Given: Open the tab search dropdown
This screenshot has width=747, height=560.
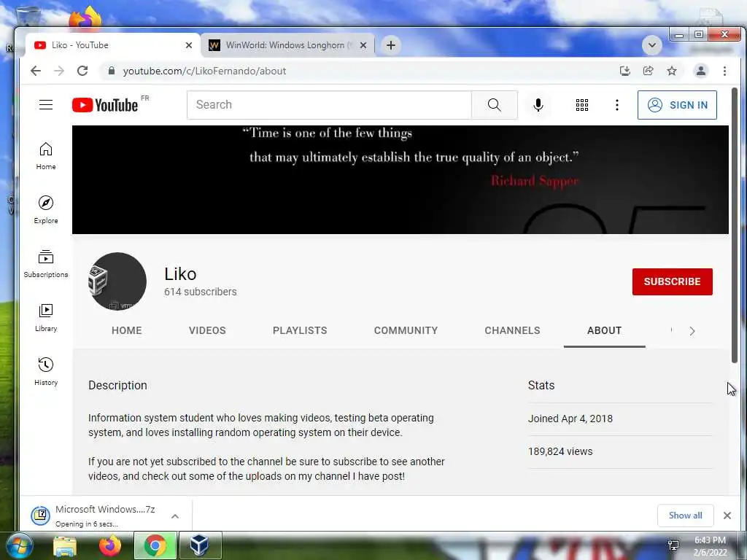Looking at the screenshot, I should [x=651, y=45].
